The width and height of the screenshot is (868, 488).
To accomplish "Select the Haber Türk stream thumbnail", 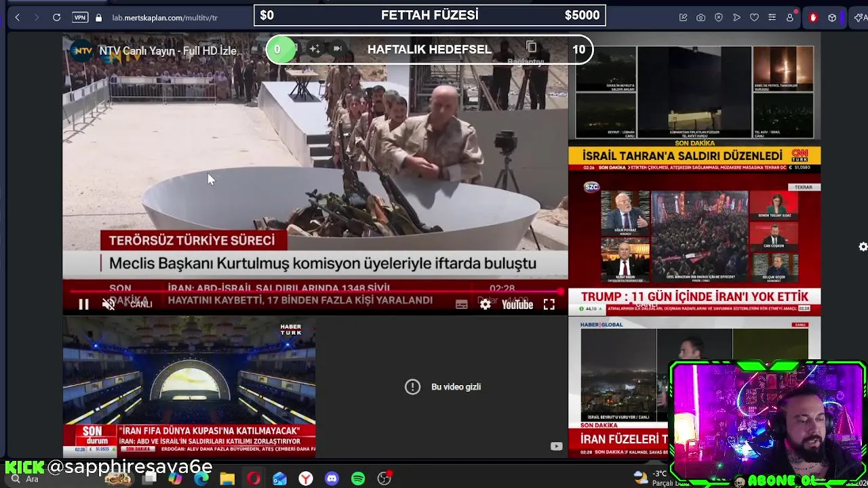I will coord(189,387).
